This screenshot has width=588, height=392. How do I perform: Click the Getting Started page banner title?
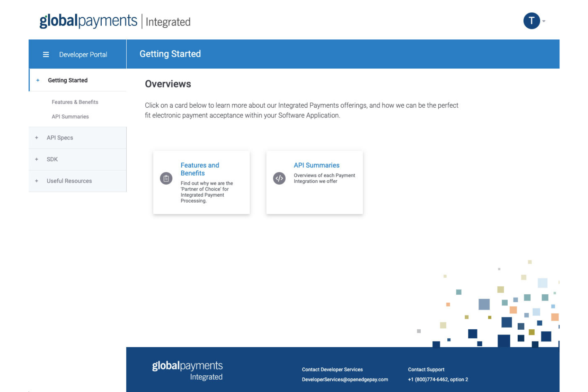coord(170,54)
